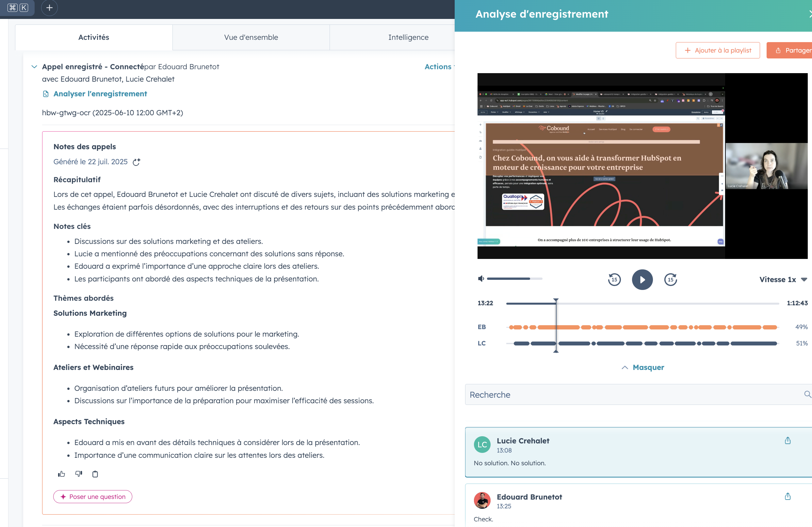Collapse the recorded call activity chevron
The image size is (812, 527).
tap(34, 67)
